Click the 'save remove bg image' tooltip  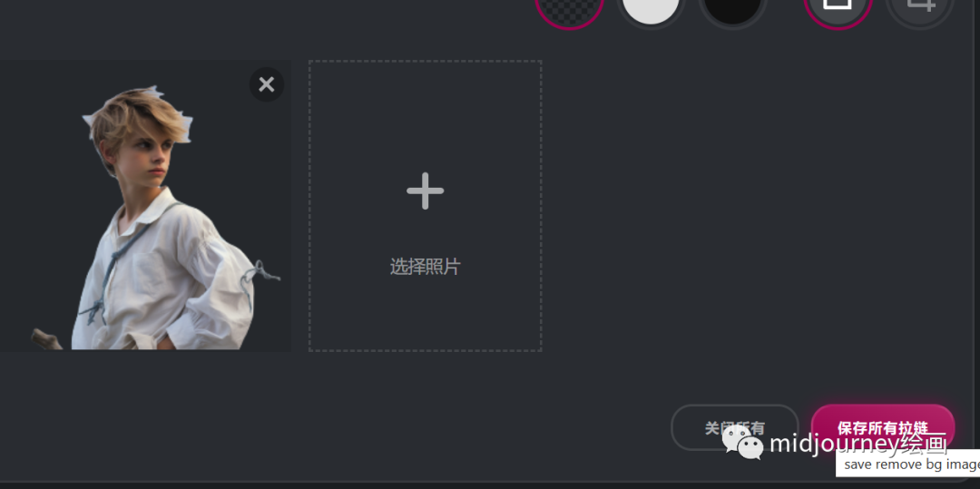(908, 464)
